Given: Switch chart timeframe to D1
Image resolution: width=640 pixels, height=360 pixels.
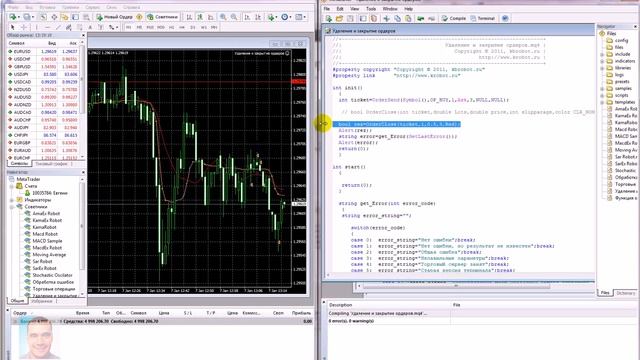Looking at the screenshot, I should click(x=193, y=27).
